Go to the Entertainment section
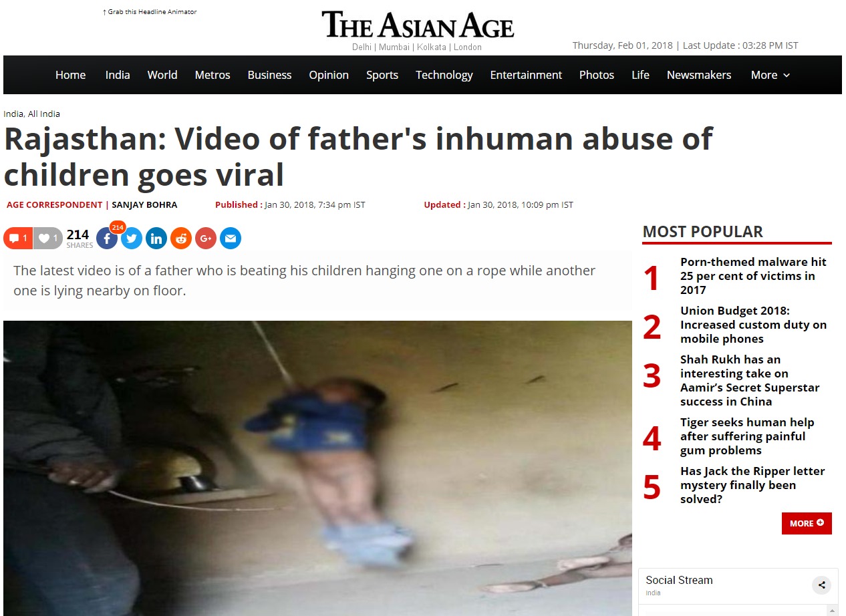846x616 pixels. 526,75
